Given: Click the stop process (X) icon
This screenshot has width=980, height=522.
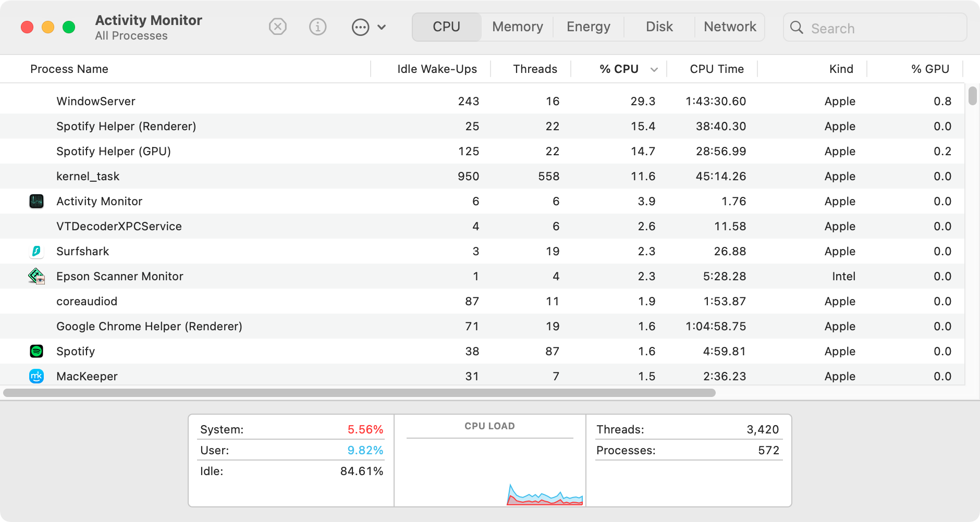Looking at the screenshot, I should (277, 27).
